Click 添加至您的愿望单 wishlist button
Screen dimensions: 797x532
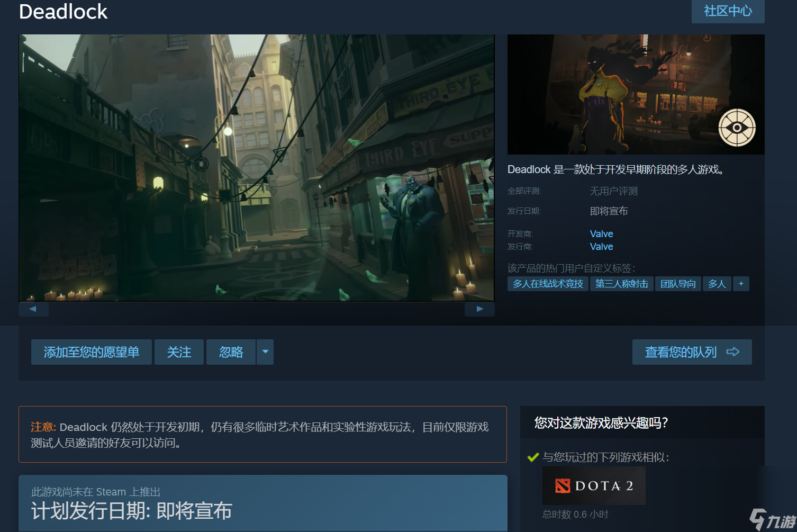pos(92,352)
